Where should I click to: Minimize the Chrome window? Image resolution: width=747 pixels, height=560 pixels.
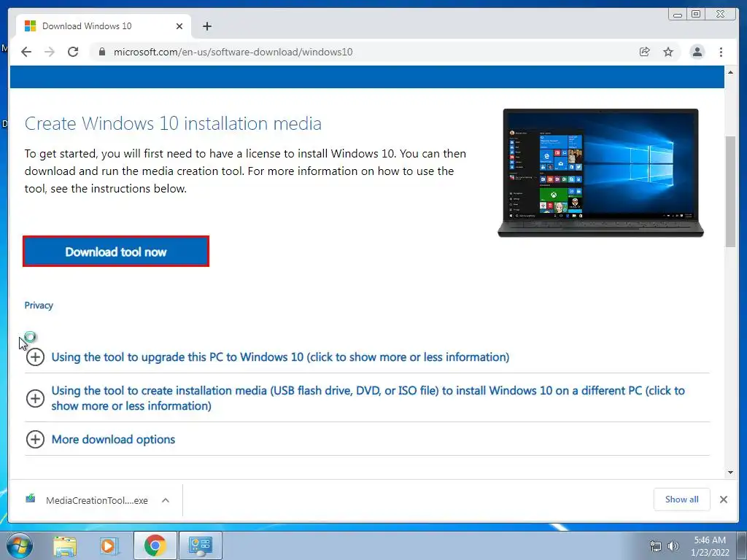click(x=678, y=15)
